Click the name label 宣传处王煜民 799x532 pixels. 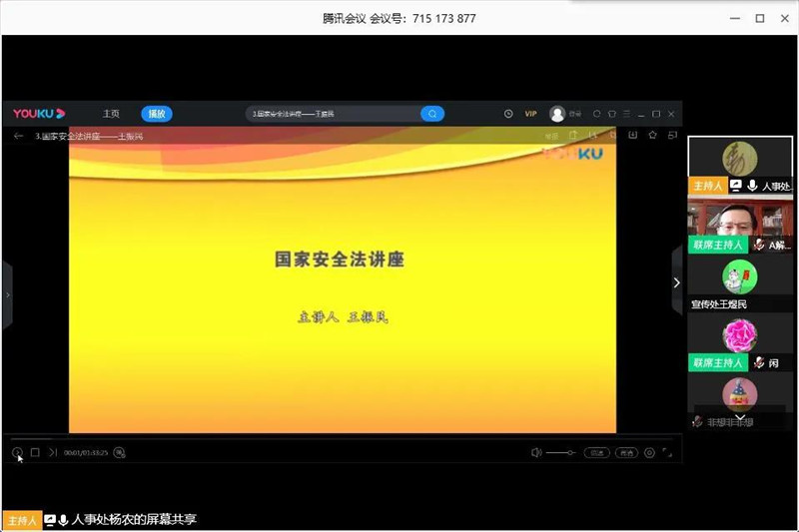click(x=718, y=303)
